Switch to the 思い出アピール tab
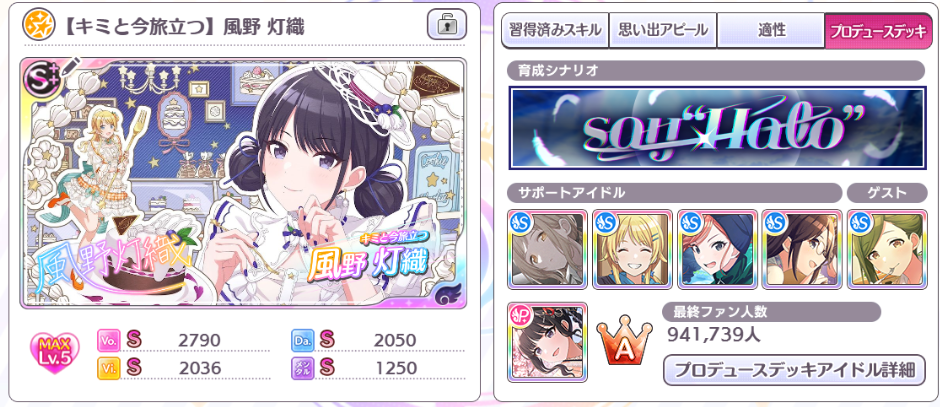This screenshot has height=407, width=940. tap(662, 31)
